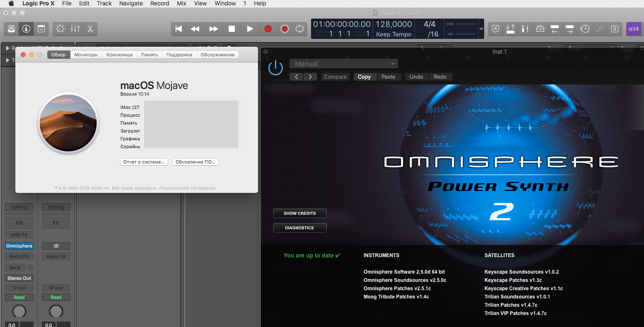This screenshot has height=327, width=644.
Task: Click the Show Credits button in Omnisphere
Action: 300,214
